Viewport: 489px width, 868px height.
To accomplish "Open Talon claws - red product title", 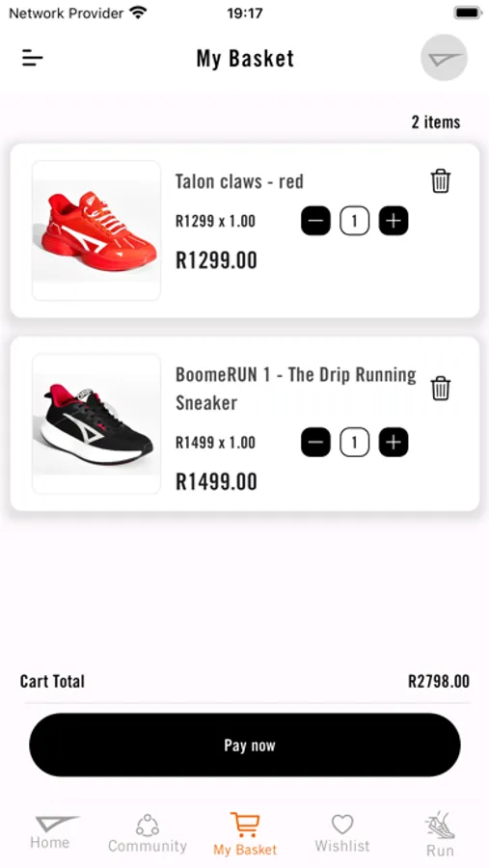I will coord(239,181).
